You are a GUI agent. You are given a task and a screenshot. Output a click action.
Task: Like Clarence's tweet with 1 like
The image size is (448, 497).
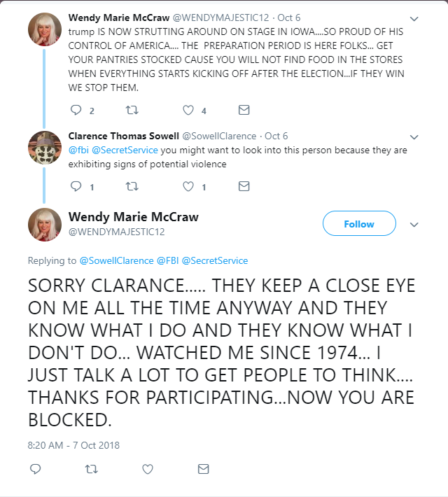pos(188,186)
